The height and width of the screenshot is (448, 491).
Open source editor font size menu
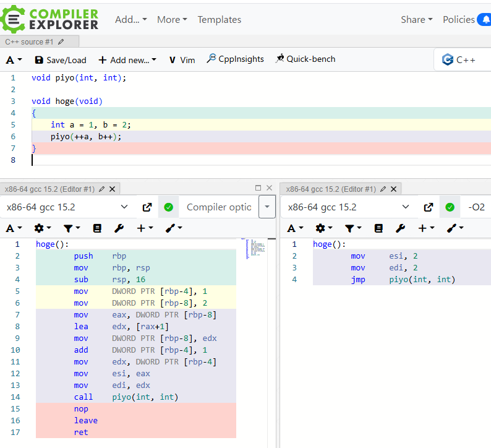pos(14,60)
